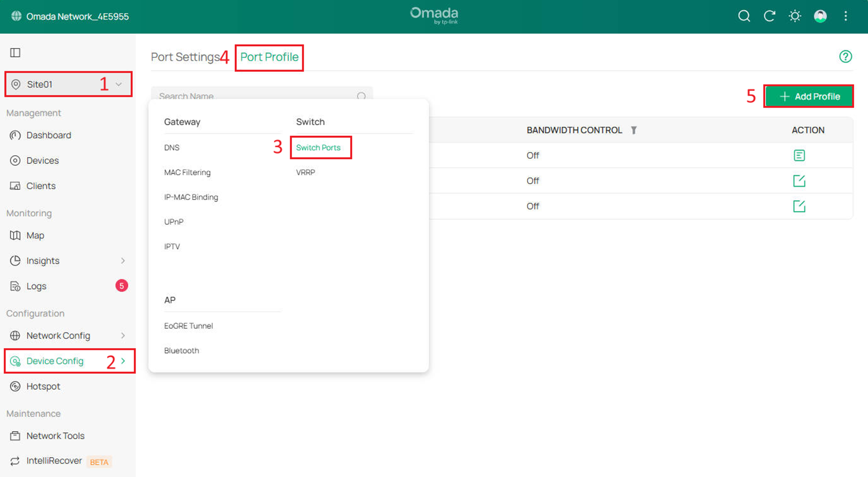Go to Dashboard page

[x=49, y=135]
